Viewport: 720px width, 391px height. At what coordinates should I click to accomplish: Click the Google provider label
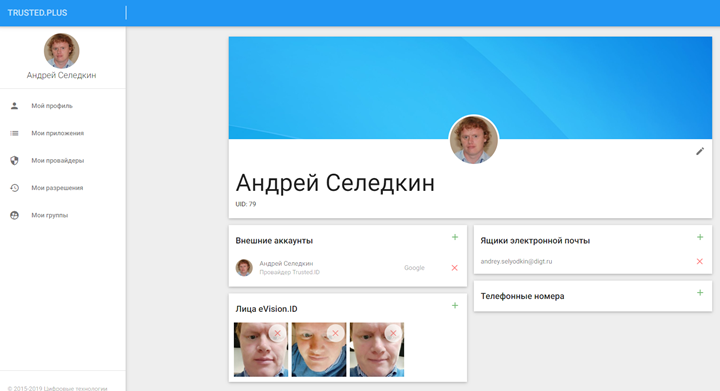coord(414,268)
